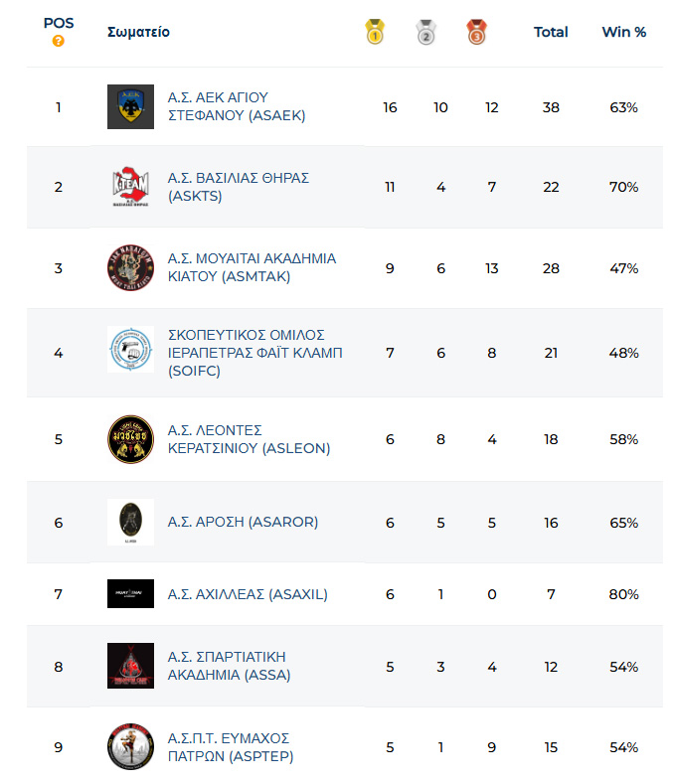Image resolution: width=675 pixels, height=784 pixels.
Task: Open the Α.Σ. ΑΧΙΛΛΕΑΣ (ASAXIL) club link
Action: click(x=248, y=594)
